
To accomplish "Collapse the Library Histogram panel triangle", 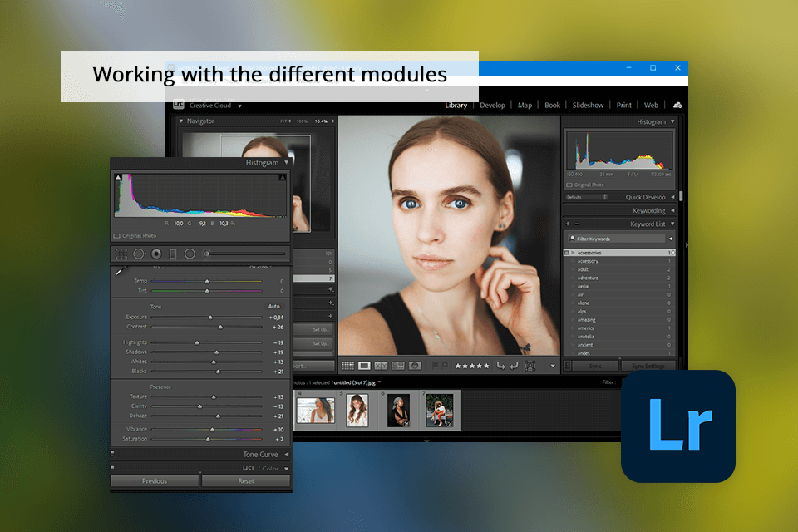I will [672, 121].
